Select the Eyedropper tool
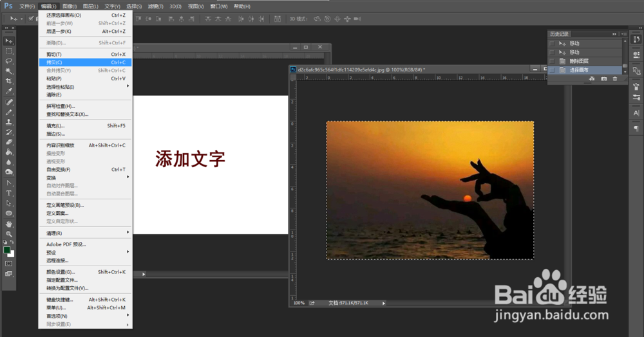Viewport: 644px width, 337px height. pyautogui.click(x=8, y=91)
